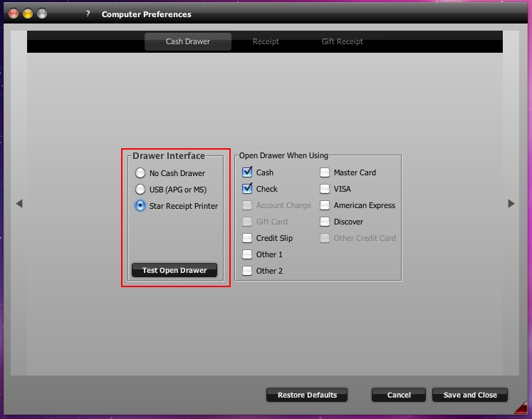Click the right arrow navigation icon
The width and height of the screenshot is (532, 419).
pyautogui.click(x=511, y=204)
